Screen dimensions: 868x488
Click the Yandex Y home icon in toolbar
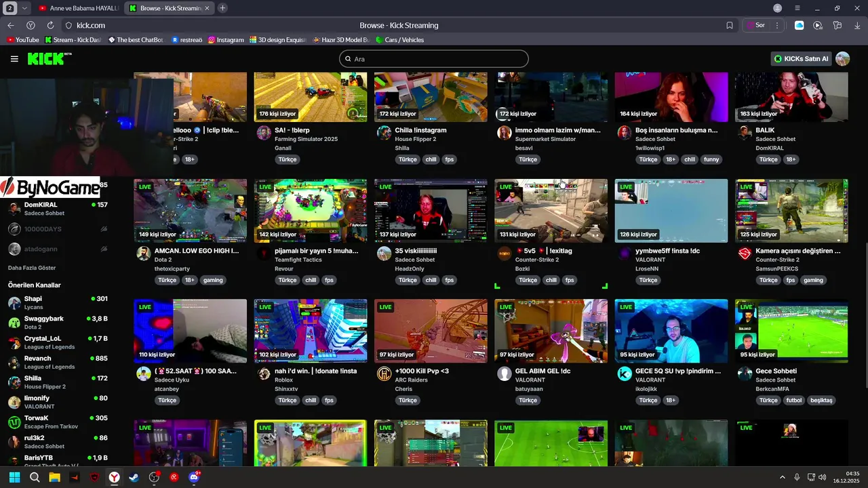[x=31, y=25]
